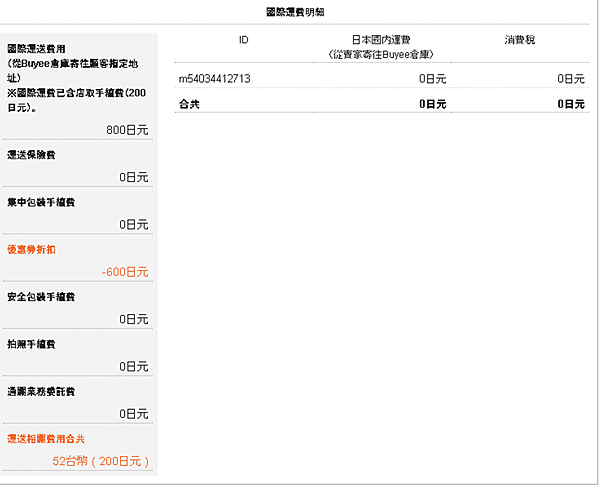Click the 52台幣(200日元) total amount

coord(100,461)
